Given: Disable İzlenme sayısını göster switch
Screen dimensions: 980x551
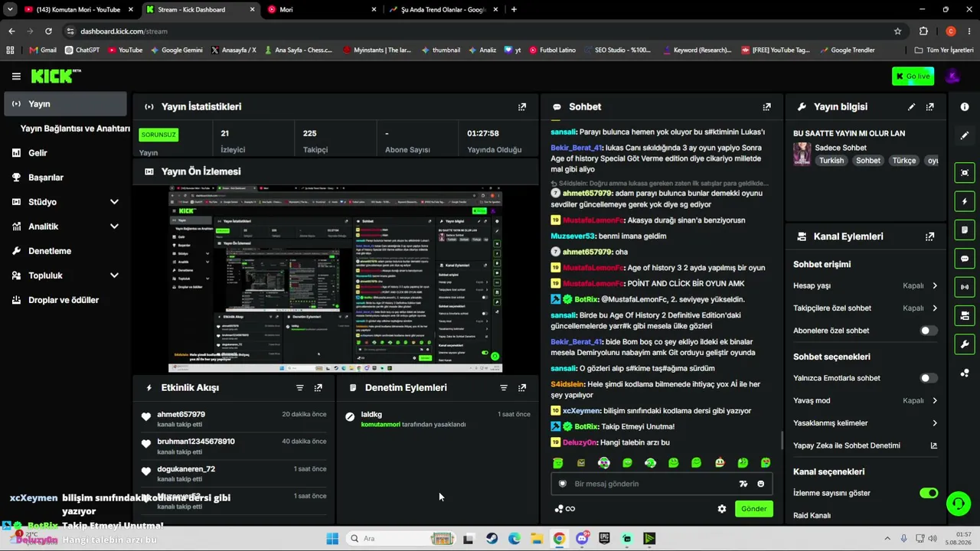Looking at the screenshot, I should pyautogui.click(x=928, y=493).
